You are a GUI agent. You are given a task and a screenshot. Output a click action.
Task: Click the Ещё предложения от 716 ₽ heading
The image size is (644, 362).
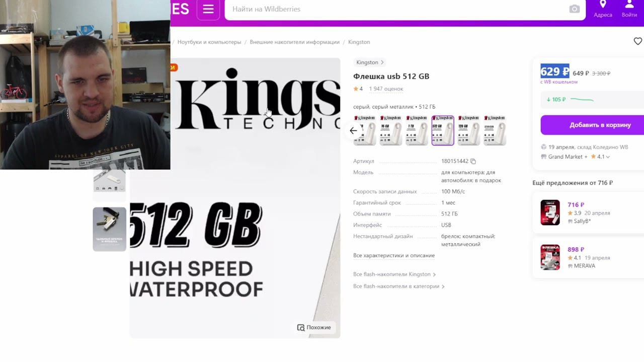point(573,183)
